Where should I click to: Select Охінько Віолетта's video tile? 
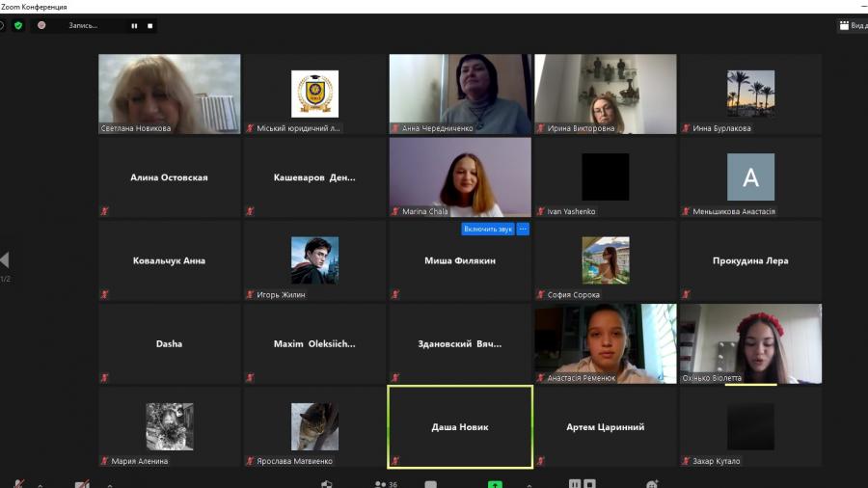coord(750,342)
